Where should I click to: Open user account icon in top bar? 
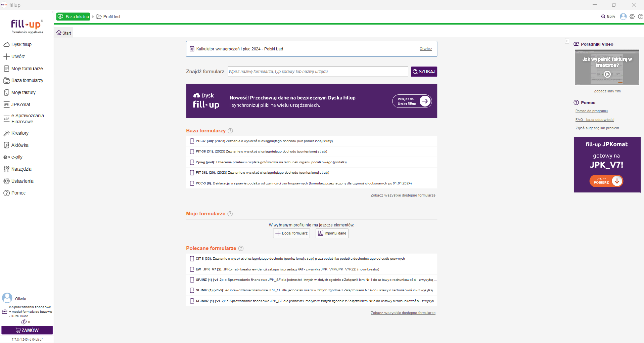(x=623, y=16)
